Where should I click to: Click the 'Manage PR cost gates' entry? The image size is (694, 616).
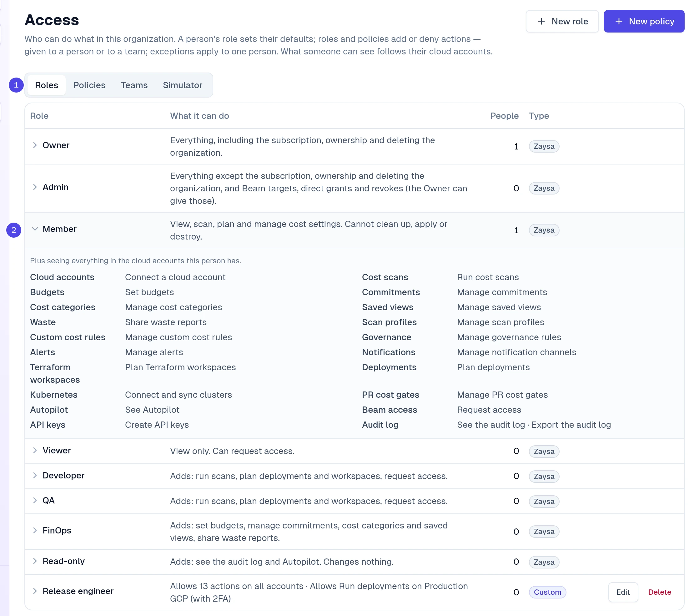click(x=502, y=395)
